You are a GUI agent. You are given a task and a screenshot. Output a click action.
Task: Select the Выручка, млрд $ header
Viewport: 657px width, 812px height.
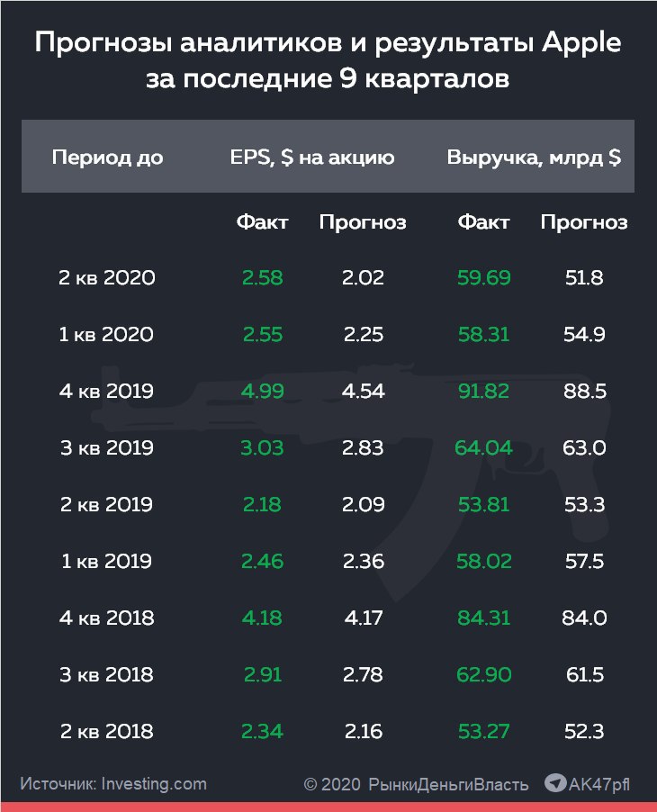tap(534, 157)
